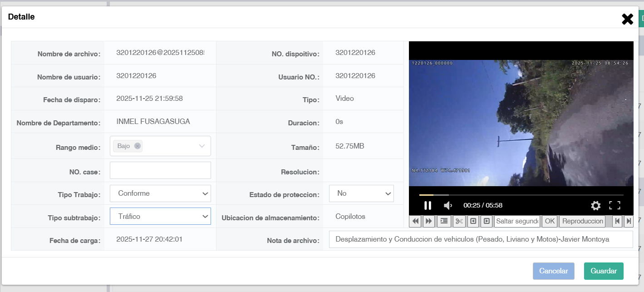Seek the video along the progress bar

(x=521, y=195)
